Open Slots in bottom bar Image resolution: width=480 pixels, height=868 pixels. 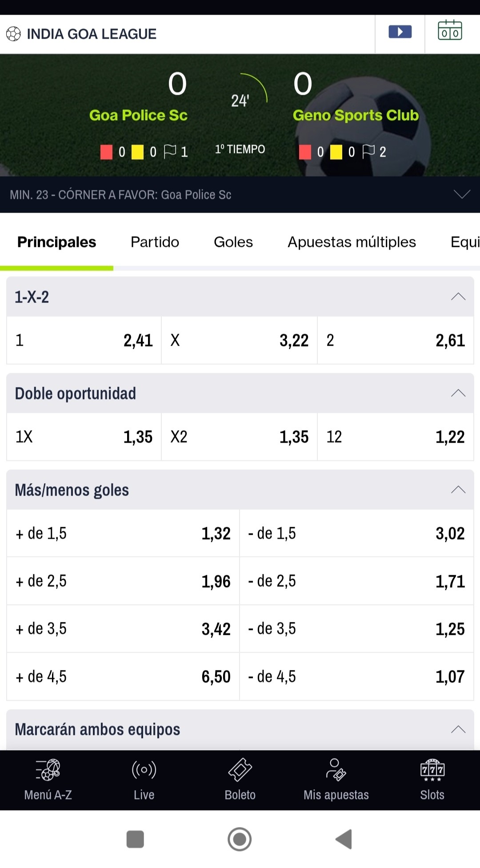[x=432, y=780]
